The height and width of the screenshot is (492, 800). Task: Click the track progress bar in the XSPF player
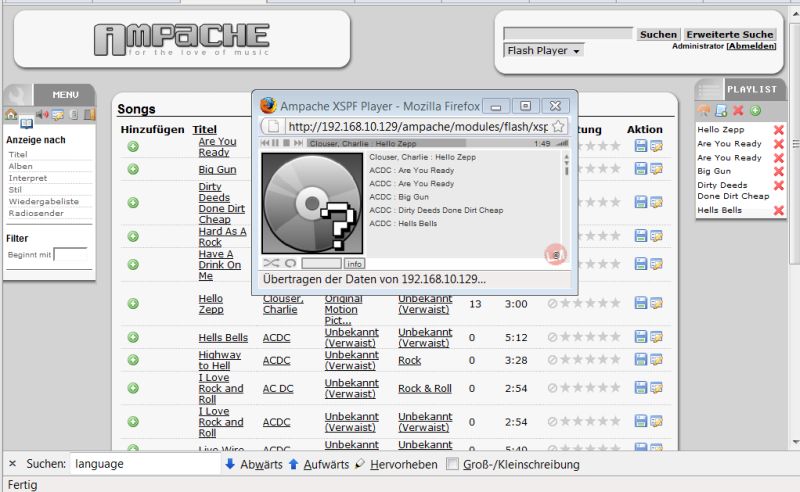click(x=418, y=143)
